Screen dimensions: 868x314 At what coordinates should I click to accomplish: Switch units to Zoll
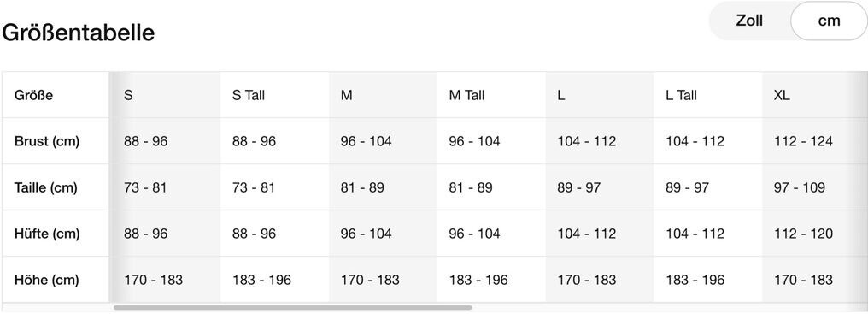749,21
